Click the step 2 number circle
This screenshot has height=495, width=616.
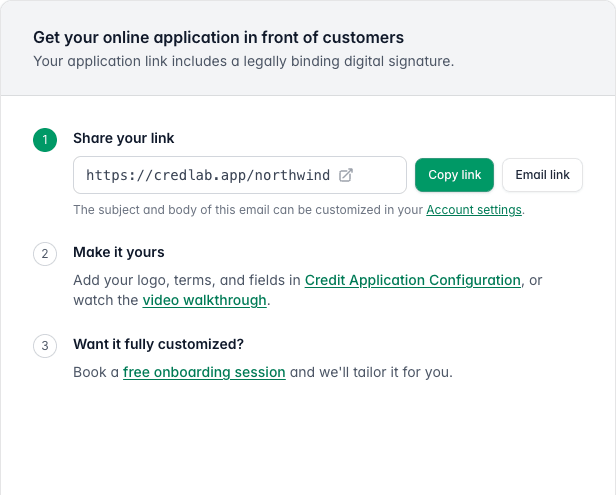[x=45, y=254]
